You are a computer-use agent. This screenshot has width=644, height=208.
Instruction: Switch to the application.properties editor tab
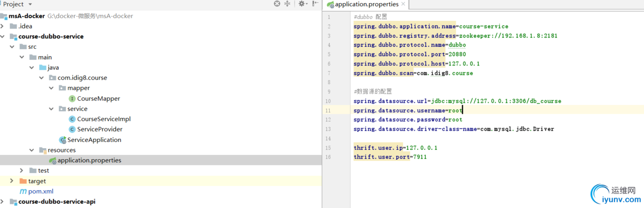click(x=366, y=5)
